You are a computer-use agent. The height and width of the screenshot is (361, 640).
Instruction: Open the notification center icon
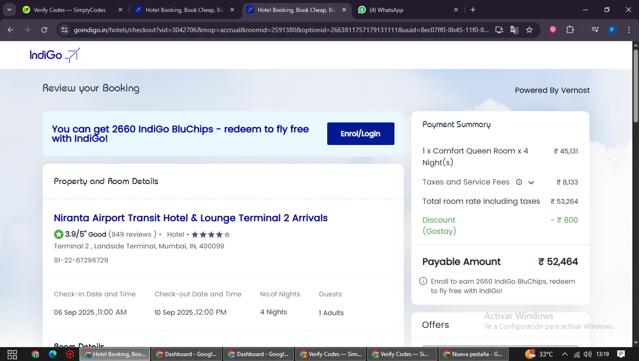click(x=621, y=354)
